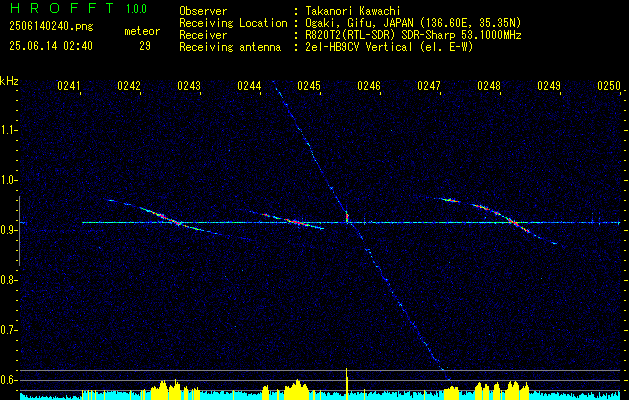Click the meteor label text
The width and height of the screenshot is (629, 400).
[x=142, y=31]
